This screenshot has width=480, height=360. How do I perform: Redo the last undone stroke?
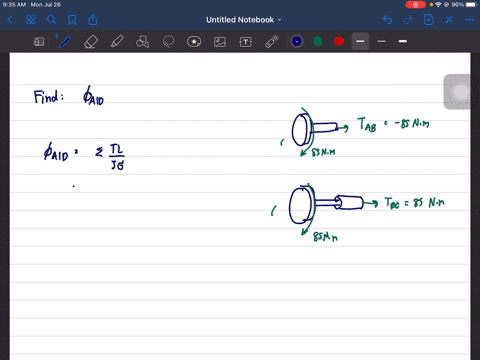(408, 20)
